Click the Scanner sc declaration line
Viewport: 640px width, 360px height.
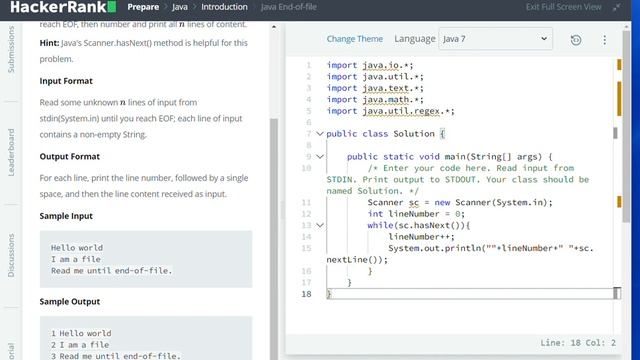(460, 202)
